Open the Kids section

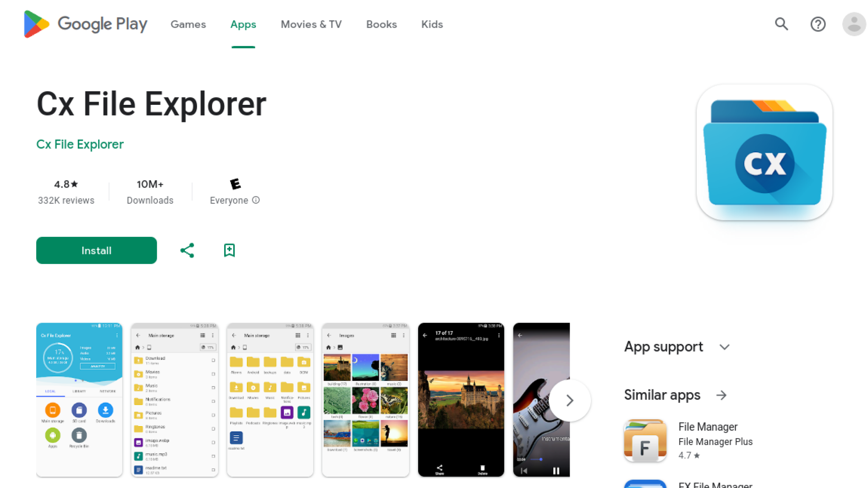432,24
